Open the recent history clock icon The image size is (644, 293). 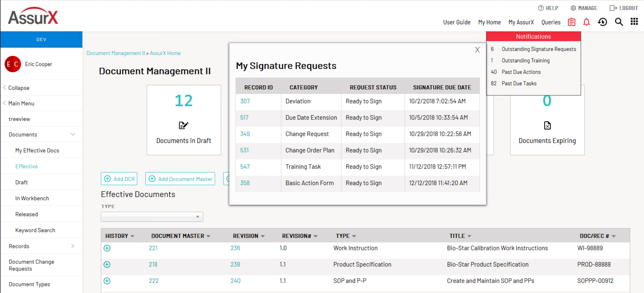[602, 22]
